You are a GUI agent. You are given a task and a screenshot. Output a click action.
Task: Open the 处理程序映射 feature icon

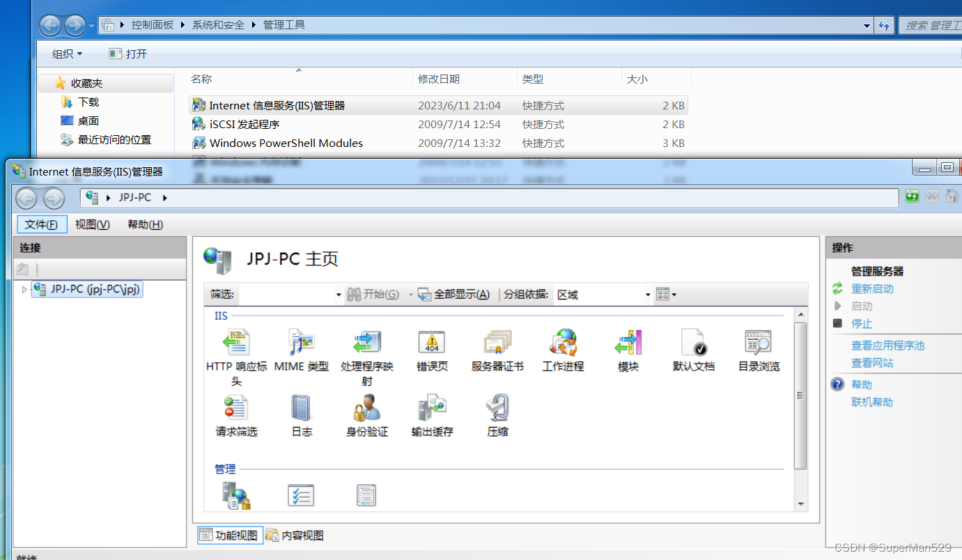coord(367,343)
